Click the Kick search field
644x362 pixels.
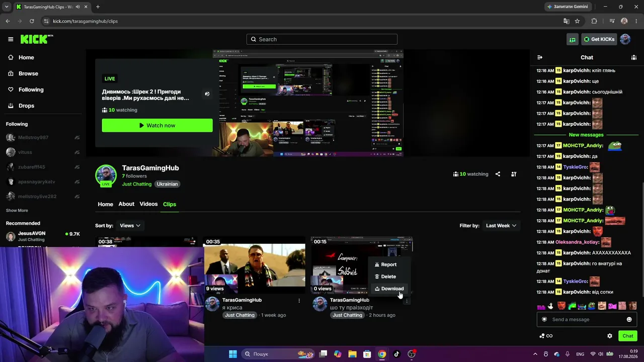[322, 39]
